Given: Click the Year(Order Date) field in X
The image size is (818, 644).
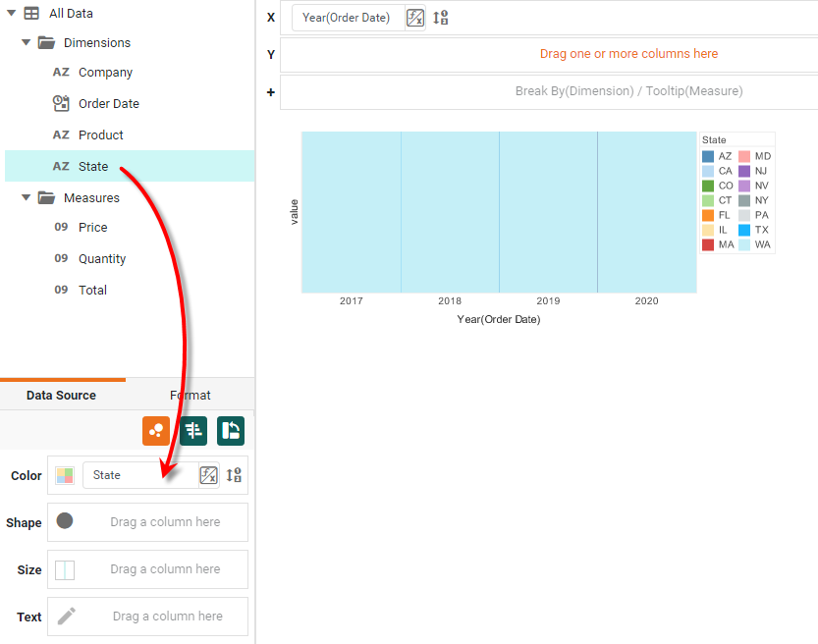Looking at the screenshot, I should coord(346,18).
